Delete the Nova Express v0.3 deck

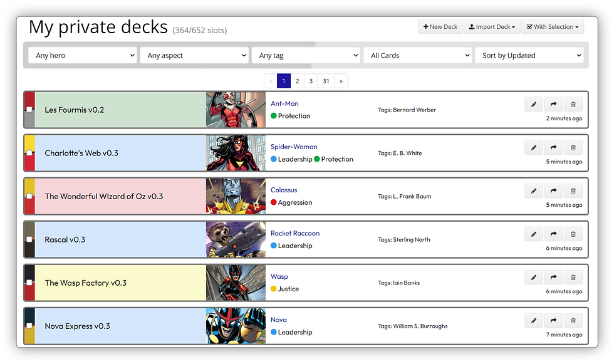point(573,321)
